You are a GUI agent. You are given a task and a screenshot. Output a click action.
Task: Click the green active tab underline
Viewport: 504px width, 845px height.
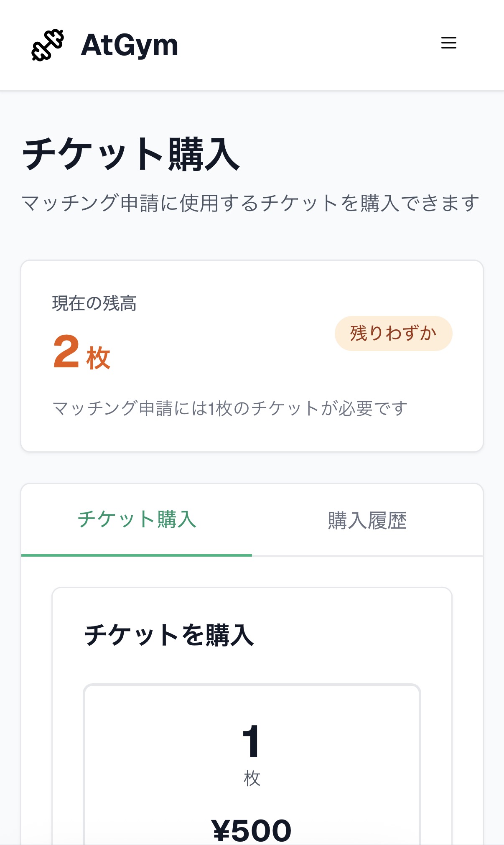(x=137, y=555)
